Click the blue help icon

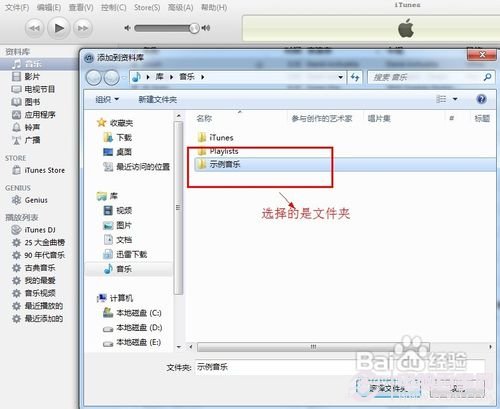[x=481, y=99]
